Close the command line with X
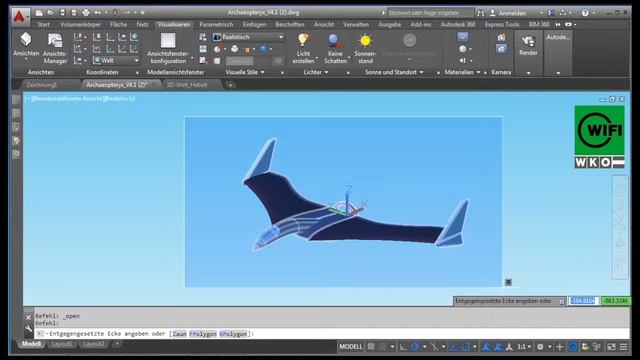This screenshot has height=360, width=640. pyautogui.click(x=28, y=318)
